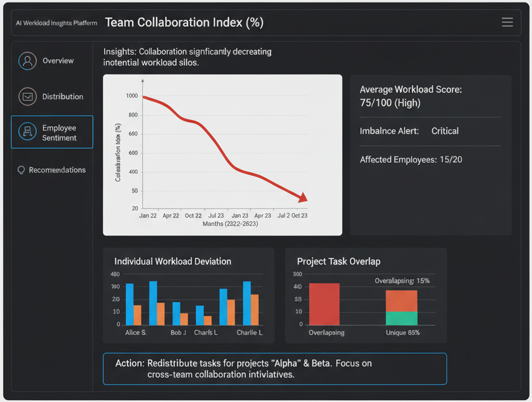Click the Recommendations pin icon
Viewport: 532px width, 402px height.
coord(20,170)
